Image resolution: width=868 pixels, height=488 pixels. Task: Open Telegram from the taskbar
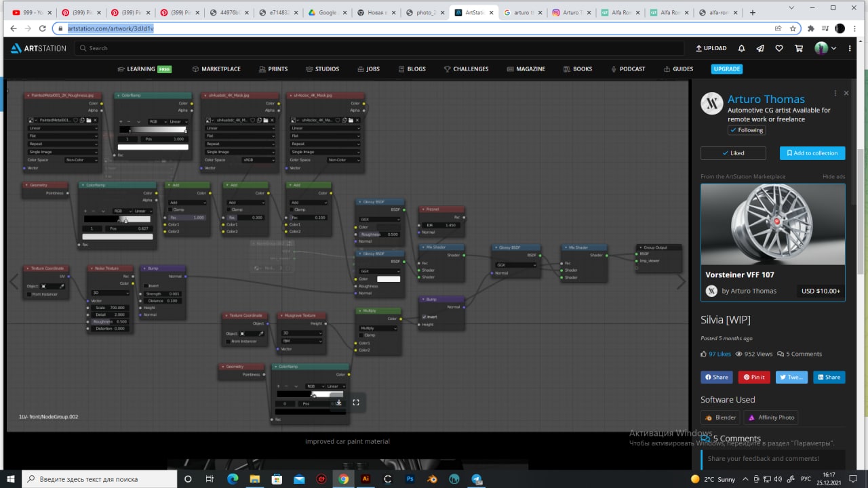click(477, 479)
